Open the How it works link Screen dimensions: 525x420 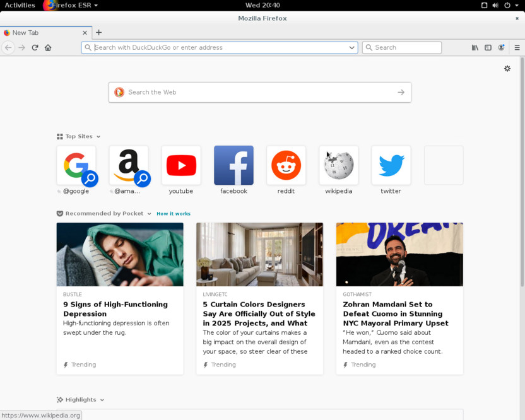tap(174, 214)
